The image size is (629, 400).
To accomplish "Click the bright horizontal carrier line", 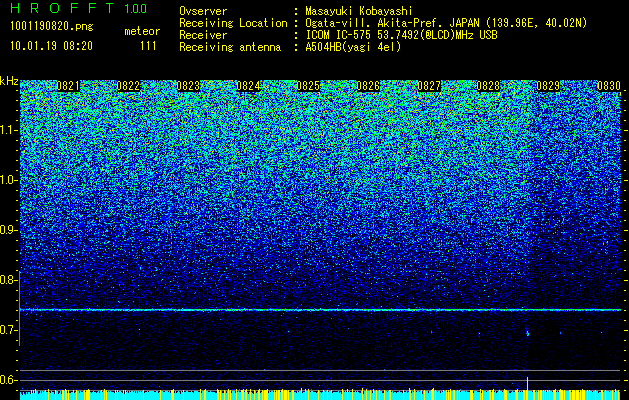I will coord(320,310).
